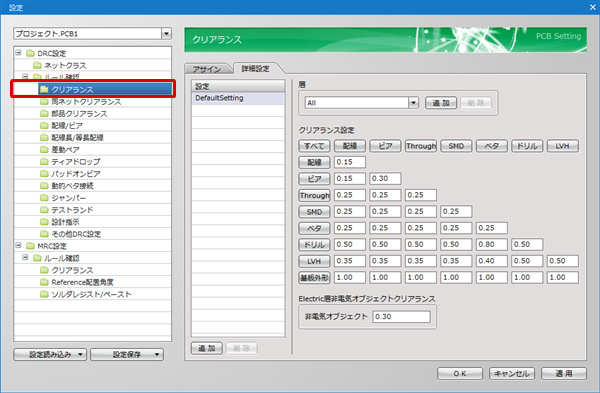This screenshot has height=393, width=600.
Task: Click the ベタ column header button
Action: point(492,146)
